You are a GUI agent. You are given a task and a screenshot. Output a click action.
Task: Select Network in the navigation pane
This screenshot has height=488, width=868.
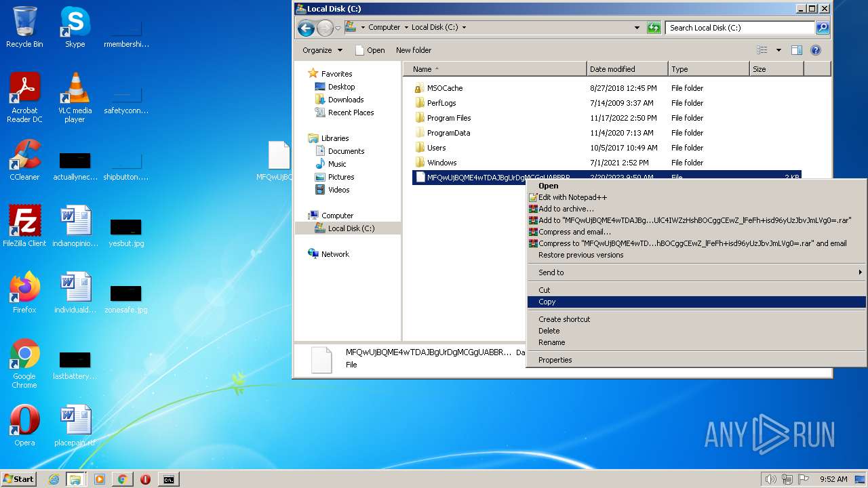[x=328, y=254]
